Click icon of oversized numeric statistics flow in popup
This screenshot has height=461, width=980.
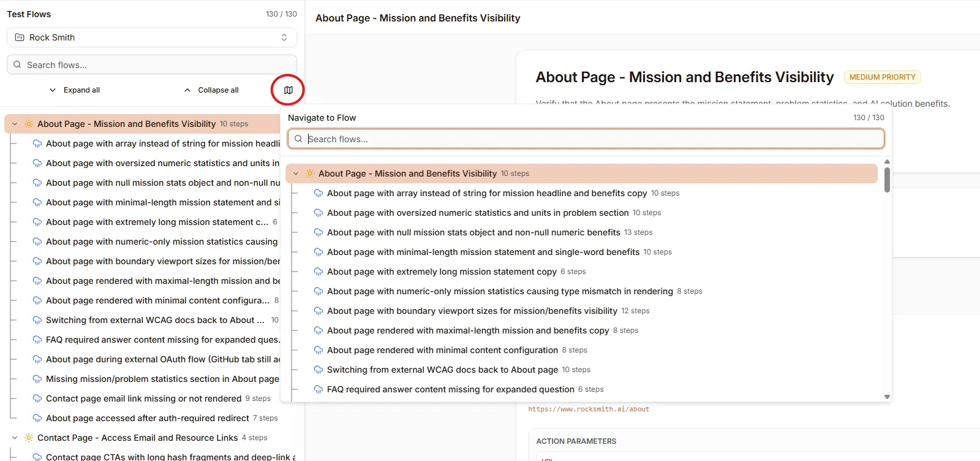(x=318, y=213)
